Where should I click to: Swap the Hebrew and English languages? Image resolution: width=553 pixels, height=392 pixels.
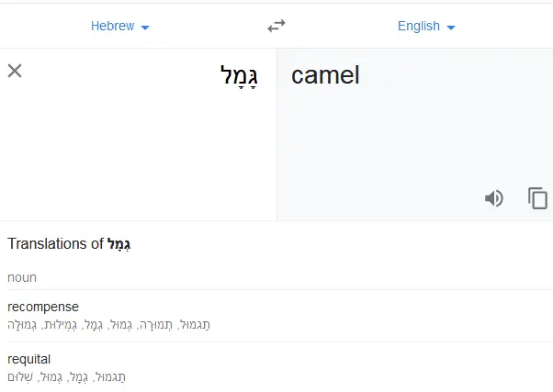276,27
